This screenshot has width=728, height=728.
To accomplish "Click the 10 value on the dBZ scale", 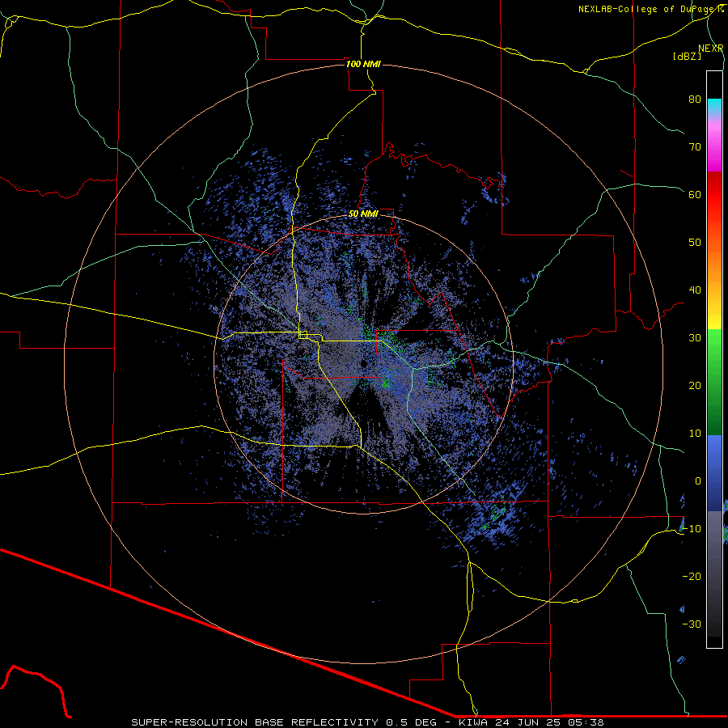I will click(695, 434).
